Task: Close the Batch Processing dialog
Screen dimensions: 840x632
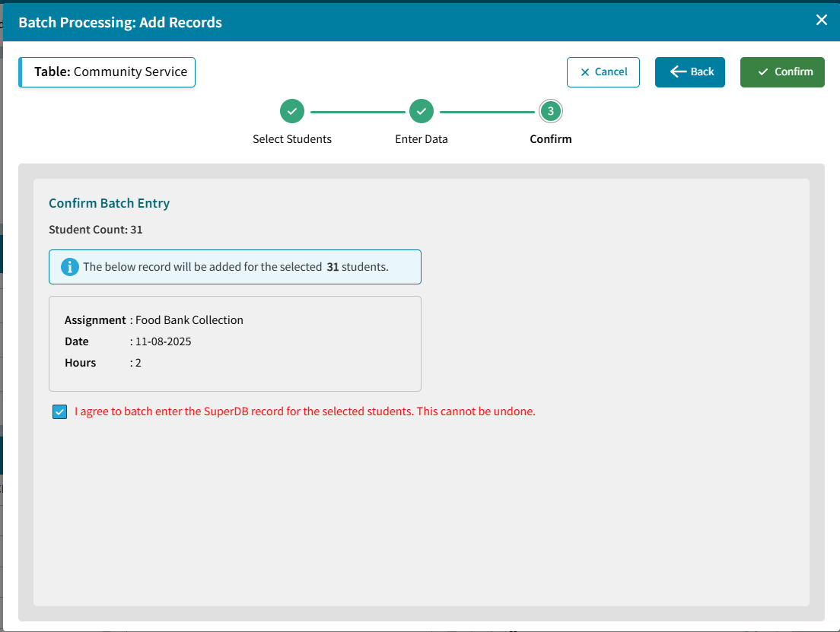Action: coord(821,20)
